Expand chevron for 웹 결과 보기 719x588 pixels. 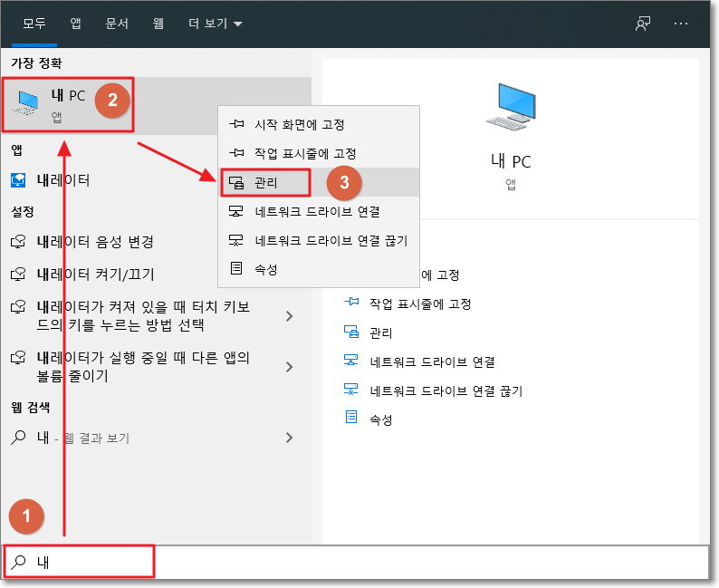click(290, 438)
